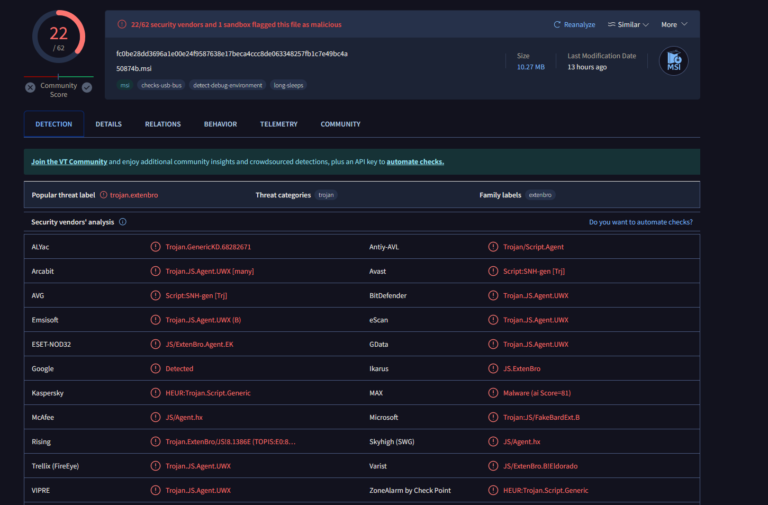768x505 pixels.
Task: Open the automate checks link in banner
Action: click(415, 162)
